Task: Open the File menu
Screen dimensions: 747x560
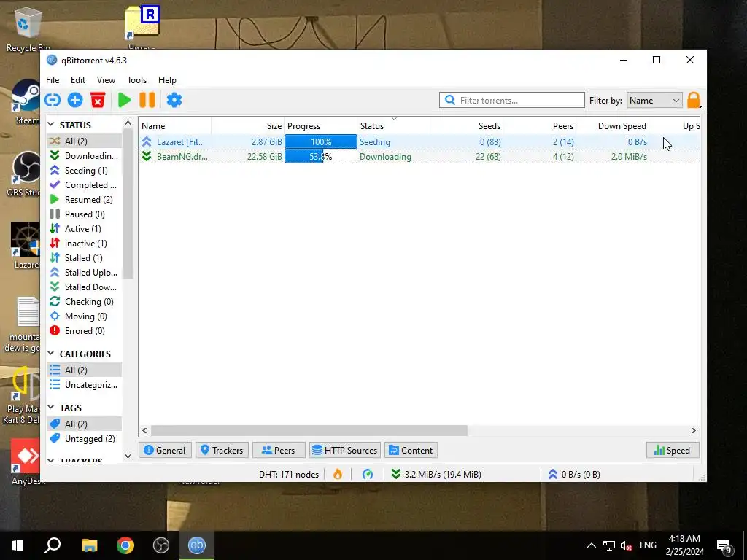Action: (x=53, y=80)
